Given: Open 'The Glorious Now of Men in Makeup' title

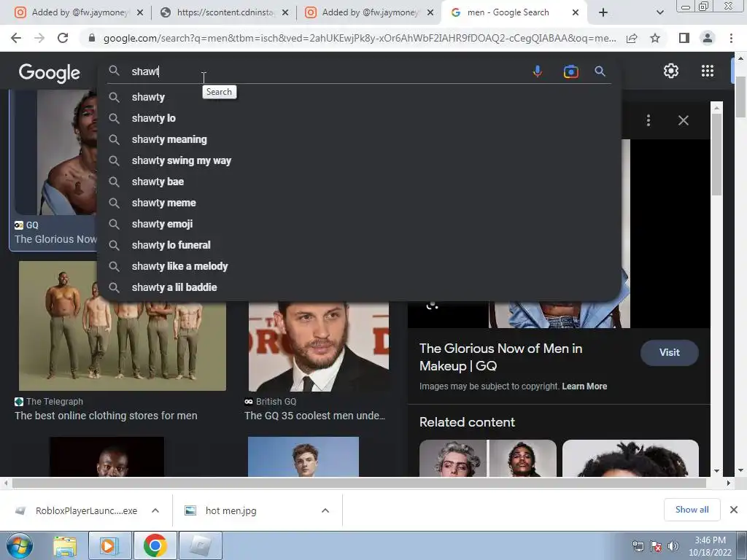Looking at the screenshot, I should click(500, 357).
